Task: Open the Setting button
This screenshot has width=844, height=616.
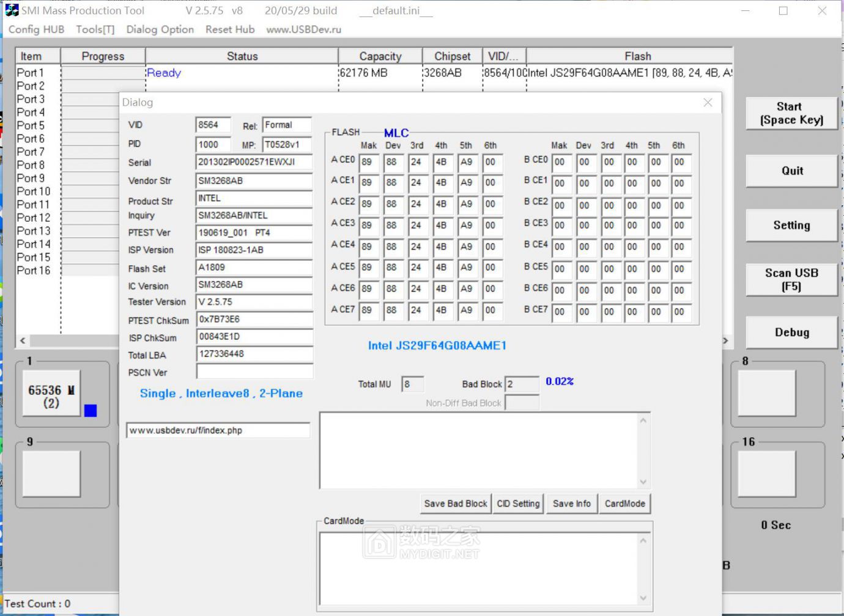Action: 791,226
